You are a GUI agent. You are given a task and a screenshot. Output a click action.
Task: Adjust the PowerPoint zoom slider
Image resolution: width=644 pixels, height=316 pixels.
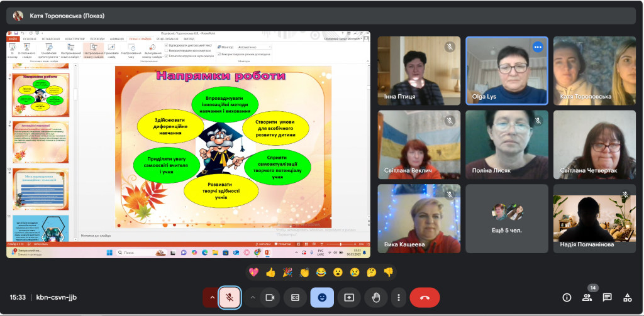tap(341, 244)
